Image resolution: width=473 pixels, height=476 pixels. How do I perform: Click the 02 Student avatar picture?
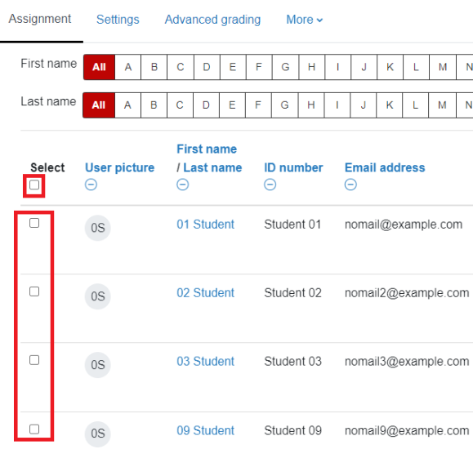pos(97,296)
